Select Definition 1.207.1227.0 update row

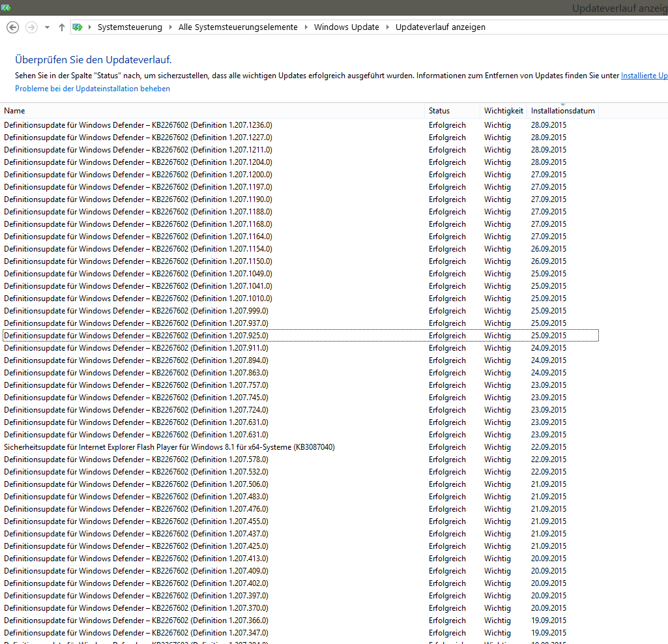(x=300, y=138)
